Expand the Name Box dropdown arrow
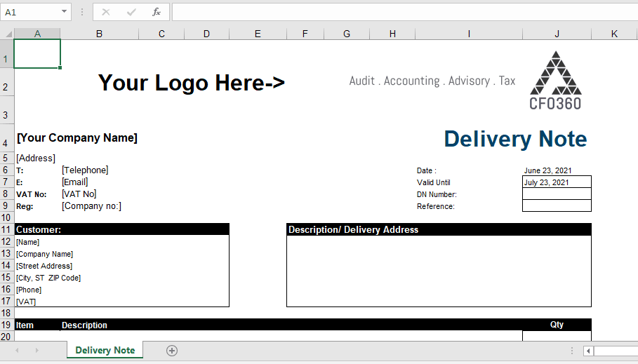 click(x=65, y=12)
